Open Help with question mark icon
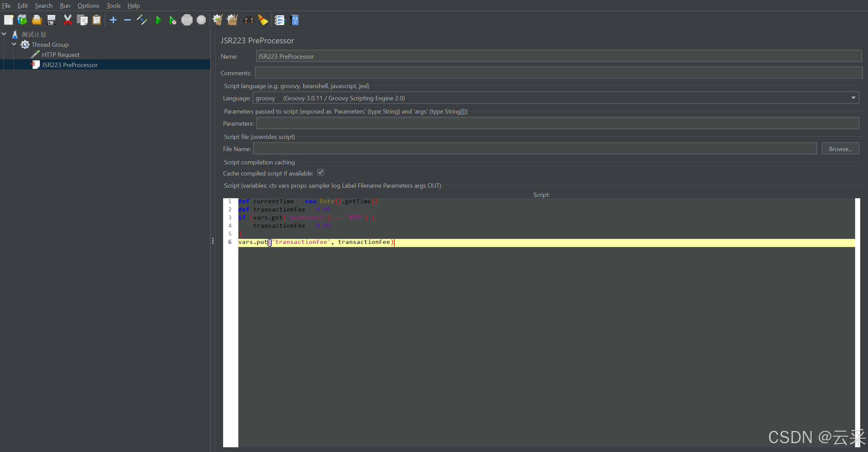 pos(294,20)
